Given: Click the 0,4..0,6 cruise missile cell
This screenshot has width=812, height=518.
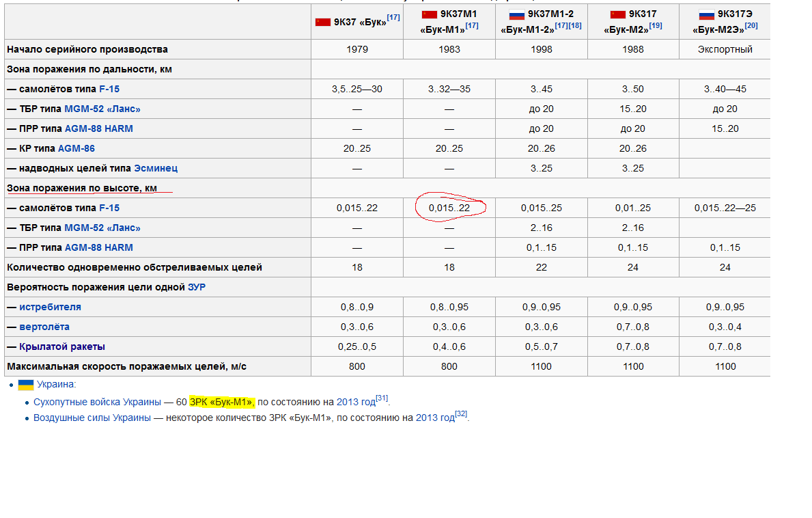Looking at the screenshot, I should (x=449, y=346).
